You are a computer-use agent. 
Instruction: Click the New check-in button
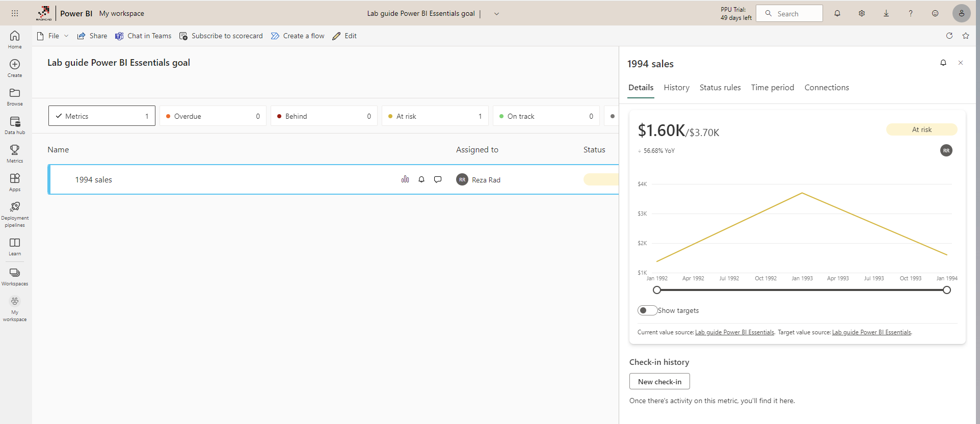point(659,382)
